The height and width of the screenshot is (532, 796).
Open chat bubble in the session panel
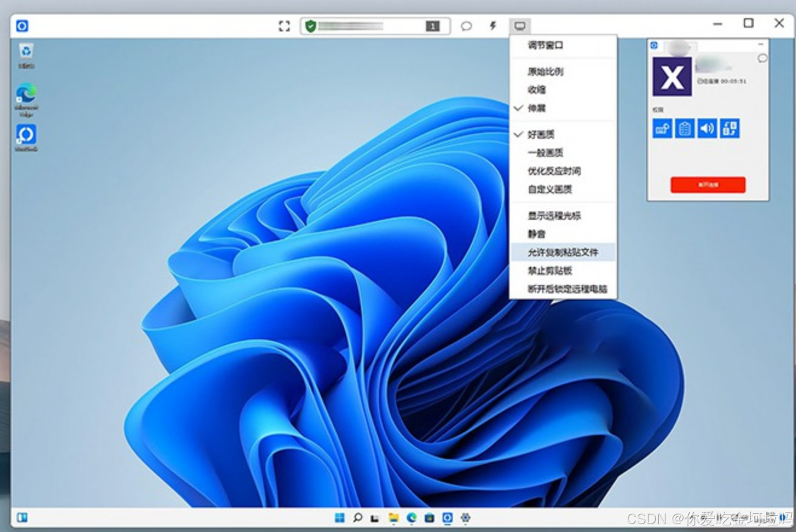click(762, 58)
